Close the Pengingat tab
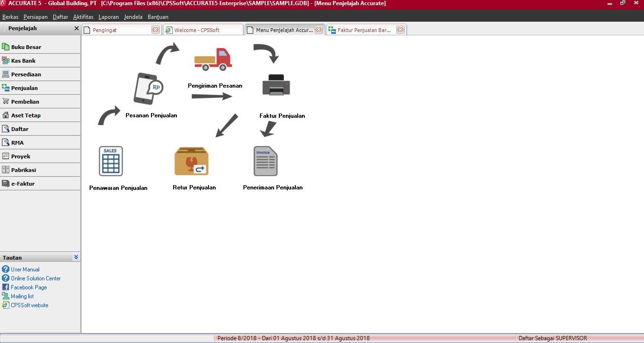 click(155, 30)
